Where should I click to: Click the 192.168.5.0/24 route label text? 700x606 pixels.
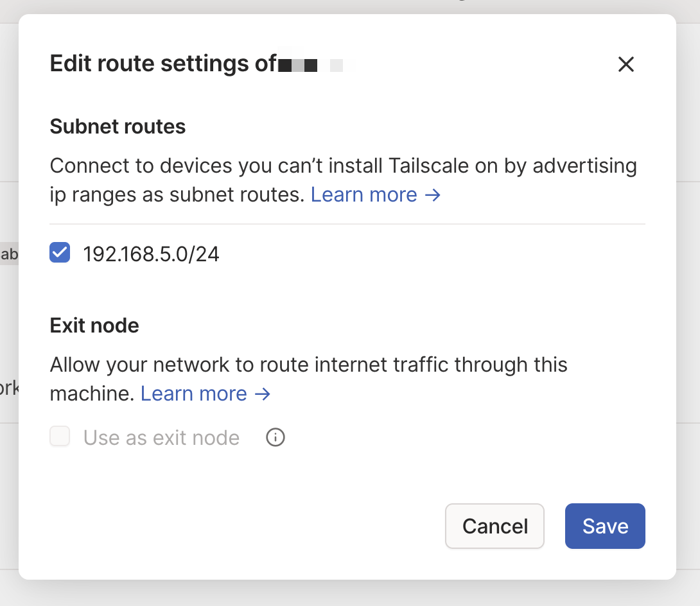[152, 254]
